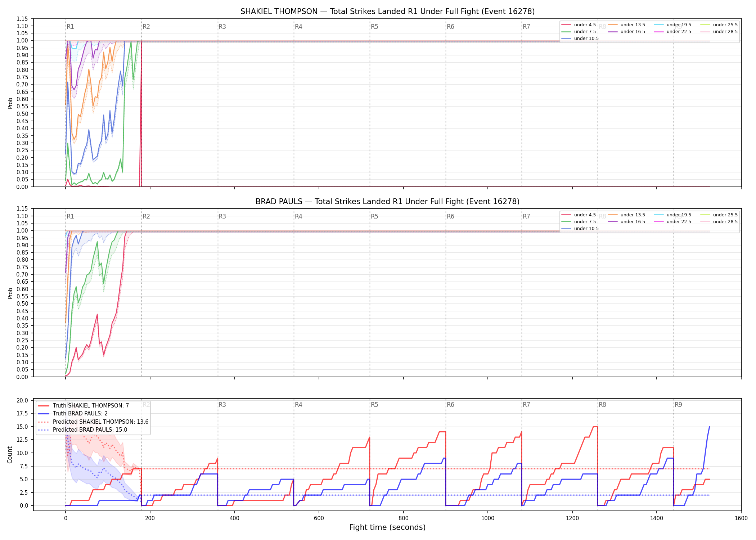Click the R5 round marker in Brad Pauls chart
Viewport: 756px width, 540px height.
tap(374, 216)
